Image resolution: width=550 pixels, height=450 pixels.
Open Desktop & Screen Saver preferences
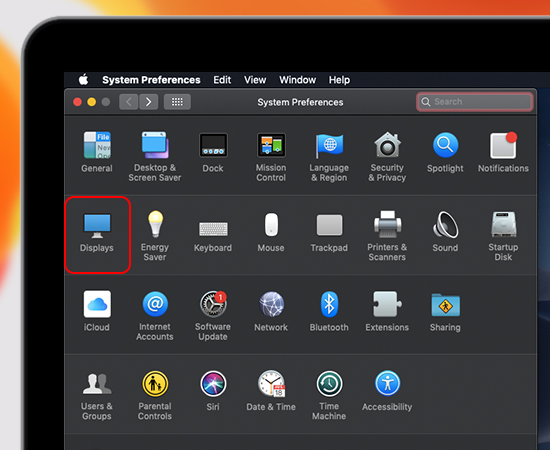[x=155, y=156]
